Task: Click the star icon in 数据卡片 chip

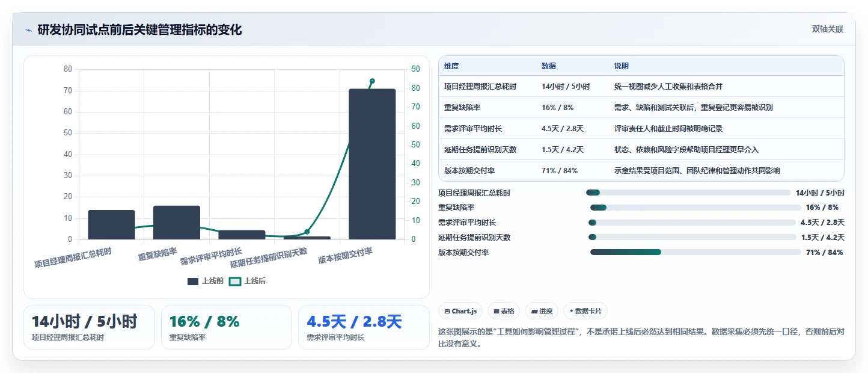Action: point(572,311)
